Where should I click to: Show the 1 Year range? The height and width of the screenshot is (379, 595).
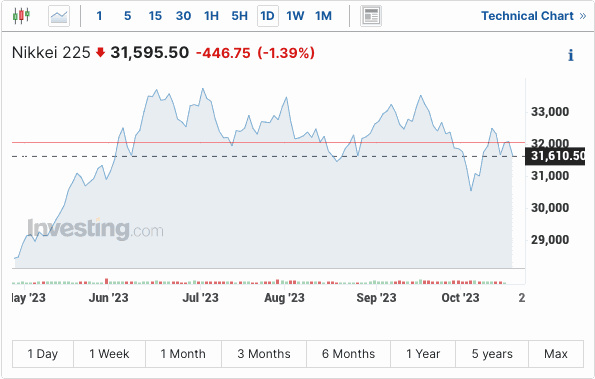click(423, 354)
